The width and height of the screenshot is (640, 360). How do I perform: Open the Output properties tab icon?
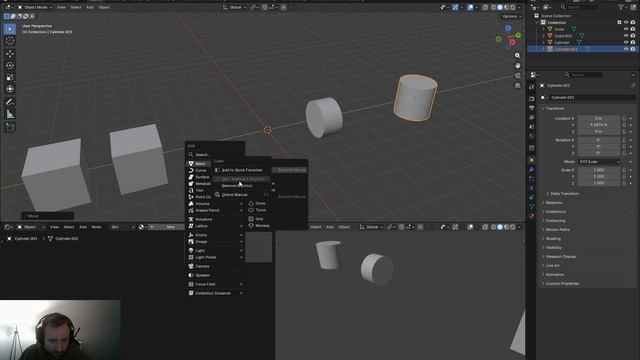coord(531,108)
